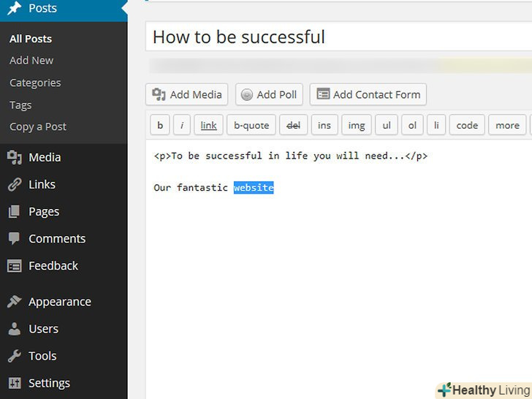Click the Posts pushpin icon
532x399 pixels.
click(15, 8)
